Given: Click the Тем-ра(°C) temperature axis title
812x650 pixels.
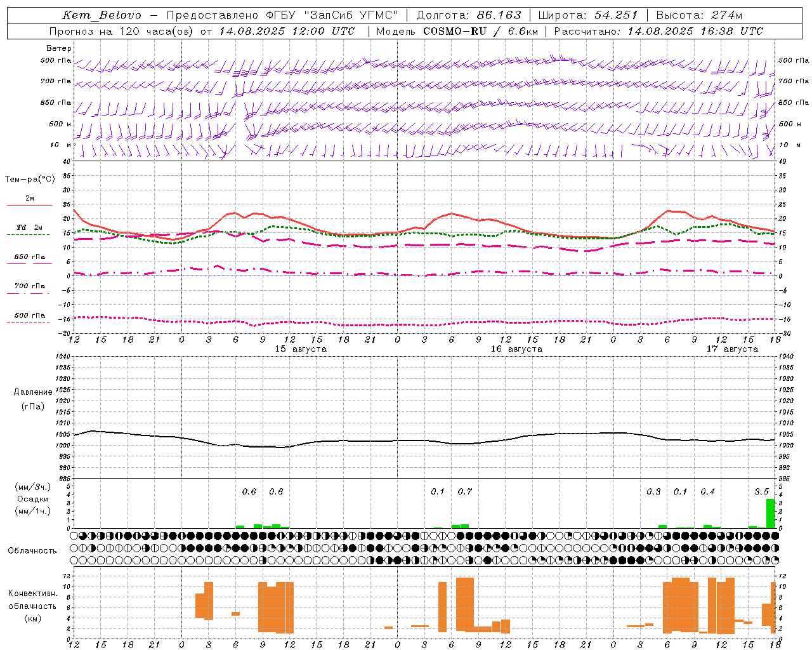Looking at the screenshot, I should tap(30, 180).
